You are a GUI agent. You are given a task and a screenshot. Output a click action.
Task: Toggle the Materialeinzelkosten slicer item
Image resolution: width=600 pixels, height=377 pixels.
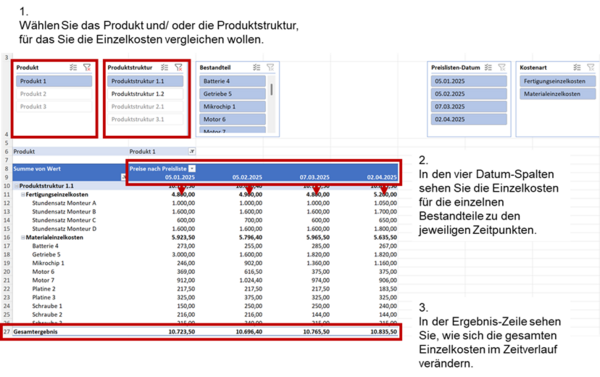pyautogui.click(x=558, y=94)
